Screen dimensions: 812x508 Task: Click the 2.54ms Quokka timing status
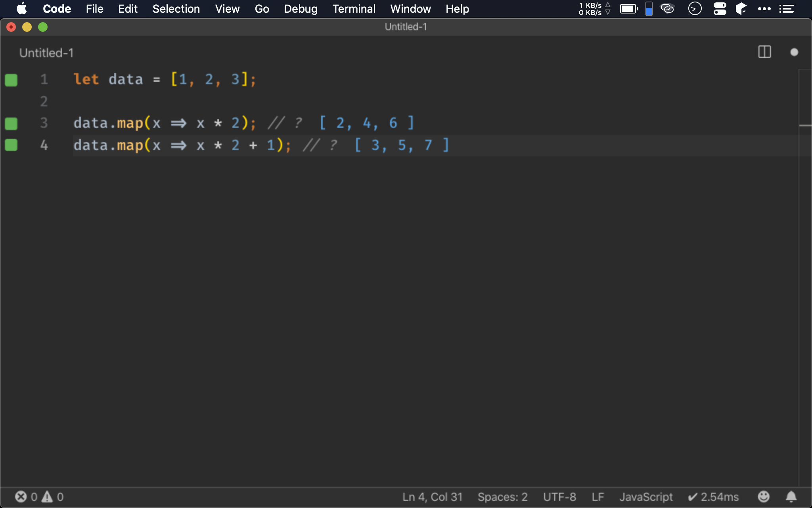[713, 497]
